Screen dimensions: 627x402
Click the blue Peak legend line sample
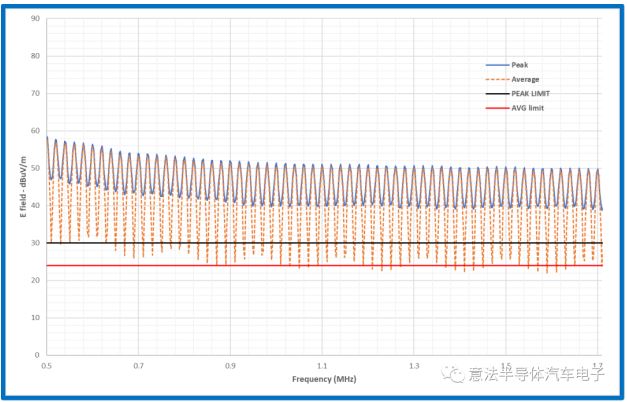coord(494,65)
